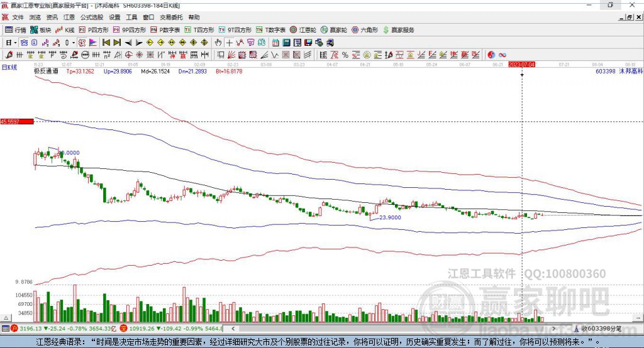Click the red 45.5597 price marker
644x348 pixels.
point(17,121)
